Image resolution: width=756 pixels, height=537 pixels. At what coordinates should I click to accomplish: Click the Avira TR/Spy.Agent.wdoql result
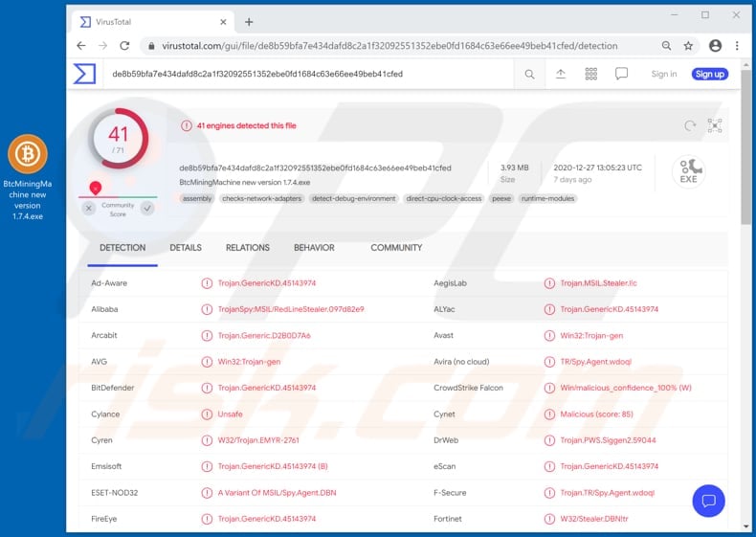[x=595, y=362]
